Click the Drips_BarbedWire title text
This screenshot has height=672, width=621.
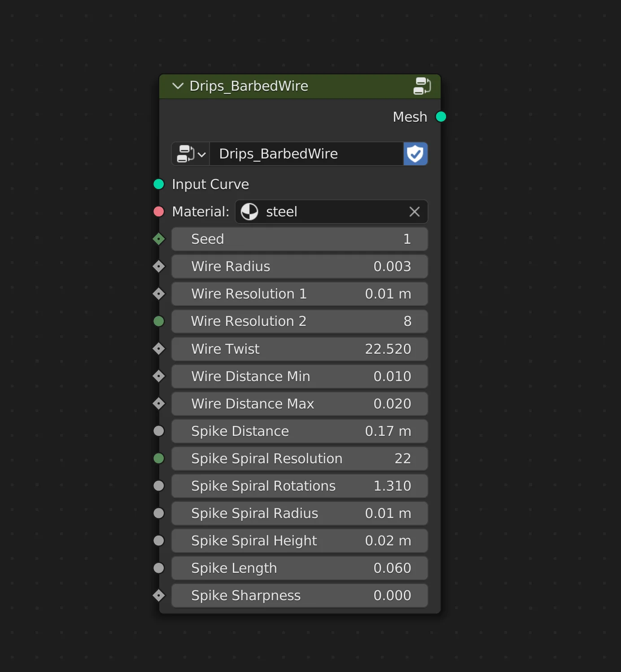[x=249, y=86]
